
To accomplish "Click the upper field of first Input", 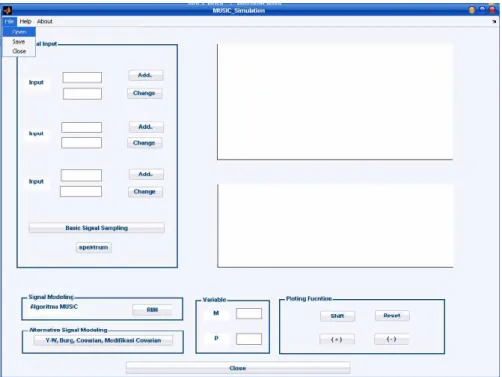I will 82,77.
